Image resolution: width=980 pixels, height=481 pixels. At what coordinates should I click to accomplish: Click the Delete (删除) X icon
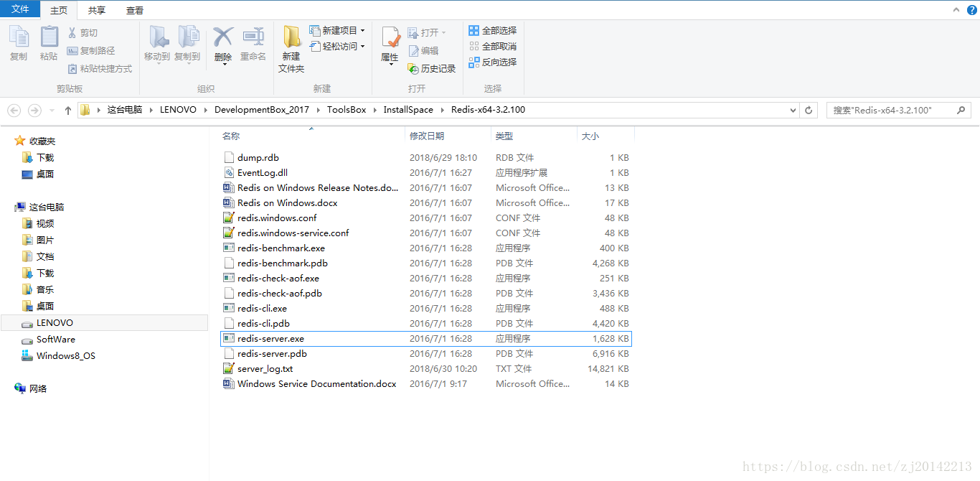(x=223, y=37)
